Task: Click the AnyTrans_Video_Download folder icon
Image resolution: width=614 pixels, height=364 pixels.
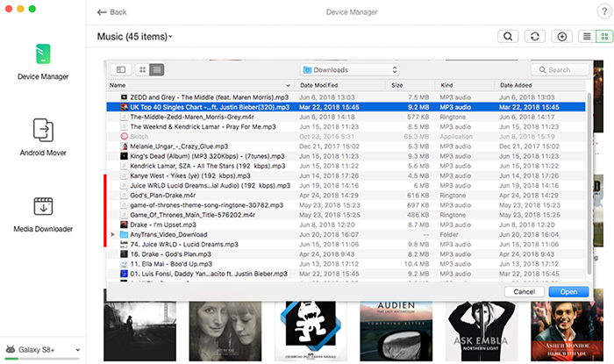Action: tap(124, 234)
